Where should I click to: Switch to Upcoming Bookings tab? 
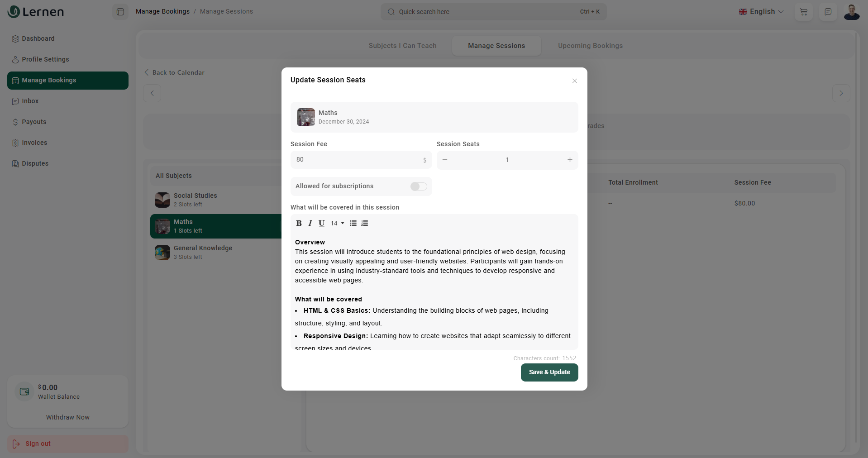click(x=590, y=46)
